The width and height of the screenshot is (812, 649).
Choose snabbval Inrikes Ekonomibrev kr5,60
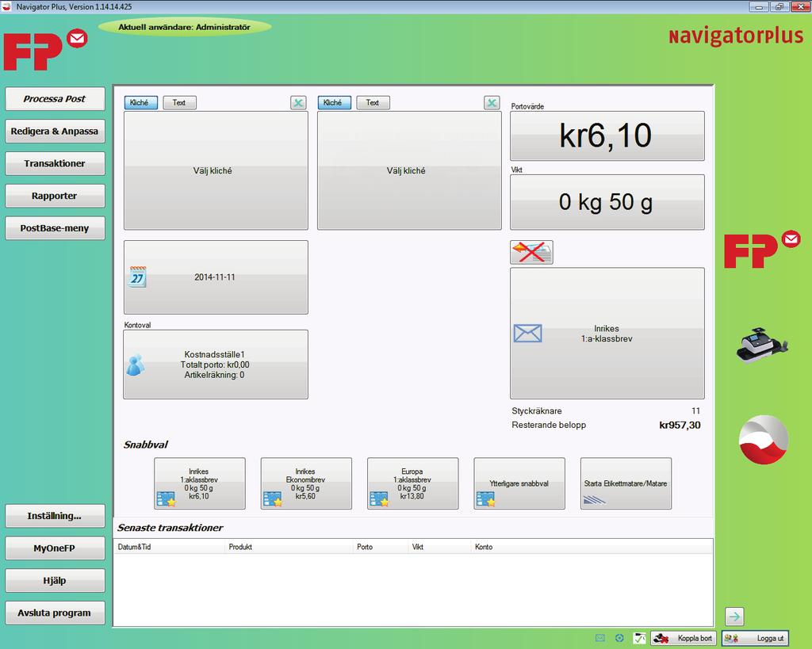coord(306,483)
